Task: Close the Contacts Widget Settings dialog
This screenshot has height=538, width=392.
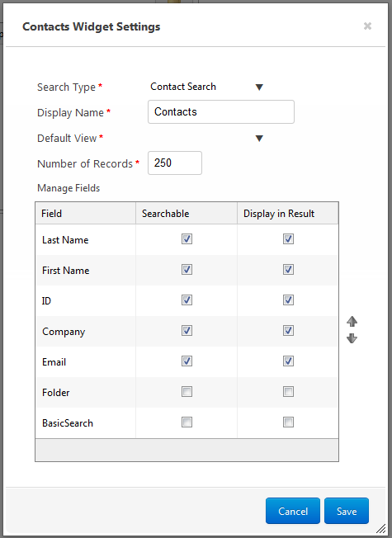Action: (x=367, y=26)
